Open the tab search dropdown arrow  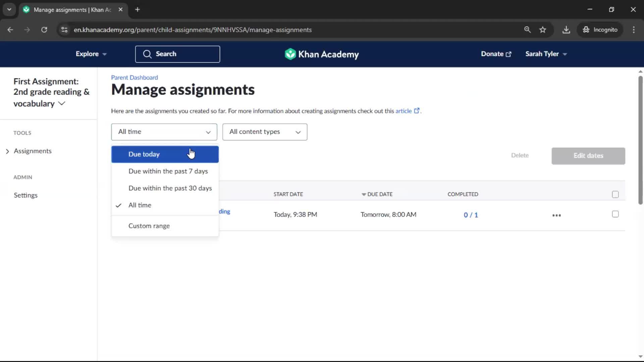[9, 9]
